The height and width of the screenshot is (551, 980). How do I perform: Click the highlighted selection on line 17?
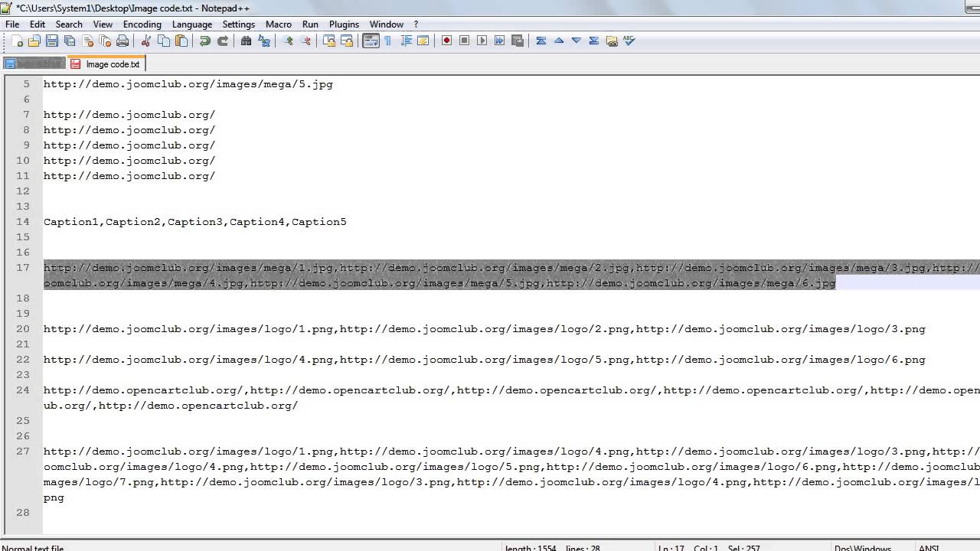point(511,275)
